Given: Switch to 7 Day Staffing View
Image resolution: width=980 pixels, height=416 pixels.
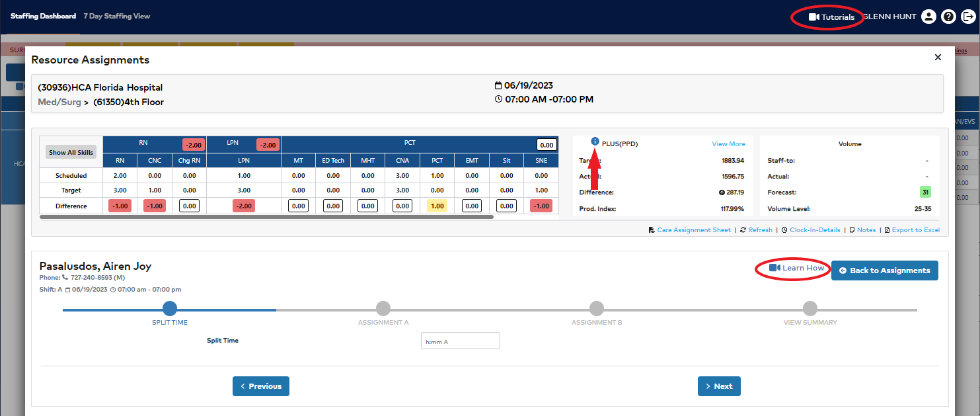Looking at the screenshot, I should [x=117, y=16].
